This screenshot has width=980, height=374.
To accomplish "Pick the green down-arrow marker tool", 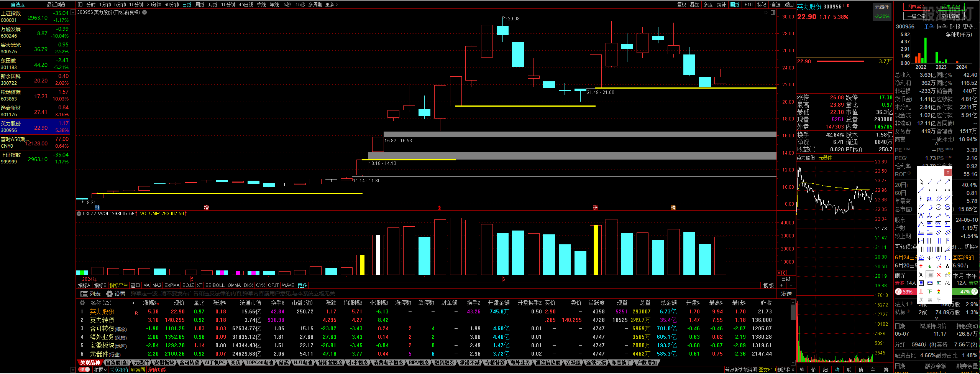I will point(930,266).
